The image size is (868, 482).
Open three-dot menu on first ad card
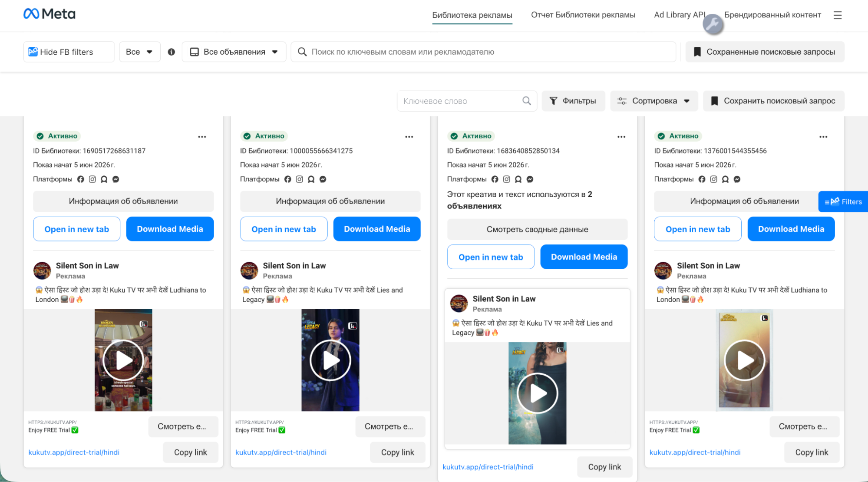click(202, 136)
